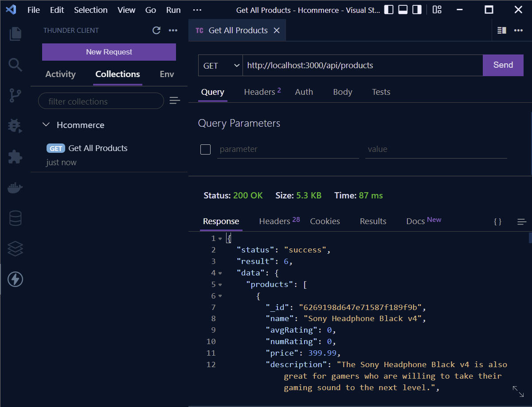The image size is (532, 407).
Task: Open the Results tab
Action: pos(373,221)
